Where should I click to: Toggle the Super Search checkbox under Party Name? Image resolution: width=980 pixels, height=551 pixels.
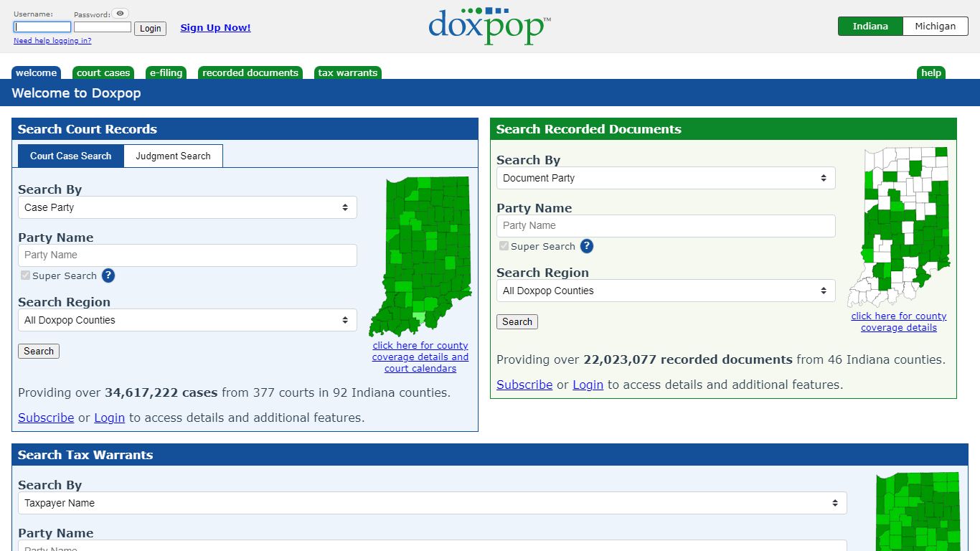pyautogui.click(x=25, y=275)
